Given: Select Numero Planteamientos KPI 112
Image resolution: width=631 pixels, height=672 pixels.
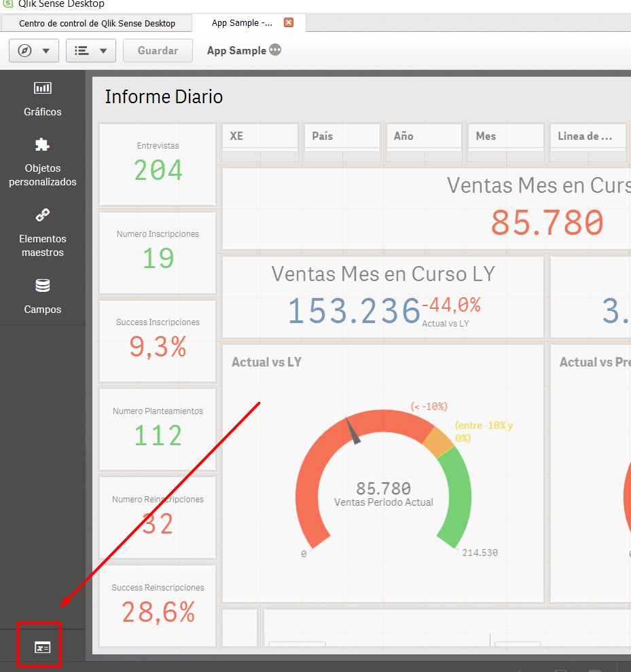Looking at the screenshot, I should (x=158, y=430).
